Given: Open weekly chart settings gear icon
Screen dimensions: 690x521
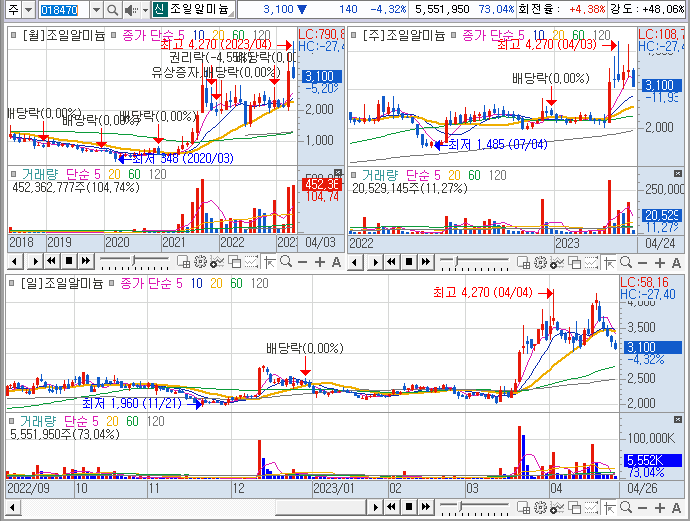Looking at the screenshot, I should tap(540, 263).
